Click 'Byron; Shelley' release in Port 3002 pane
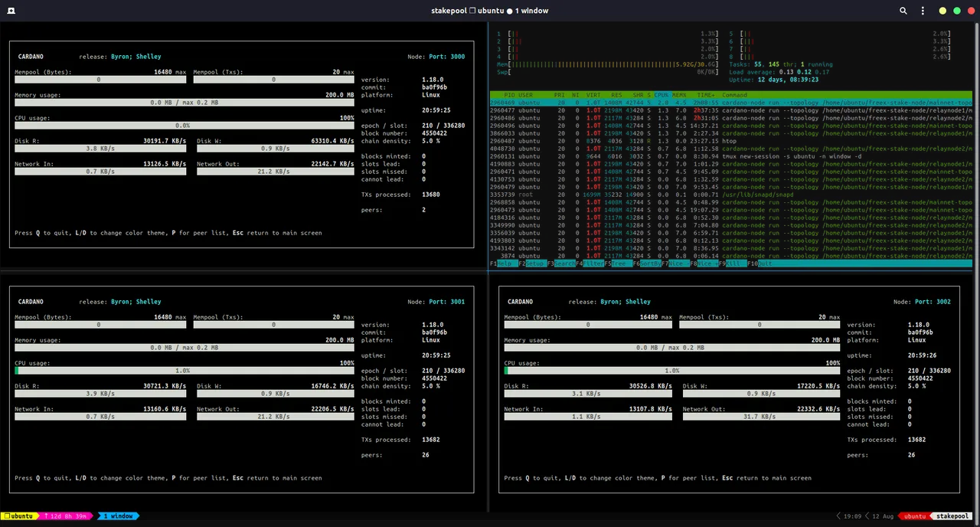This screenshot has width=980, height=527. click(x=626, y=302)
